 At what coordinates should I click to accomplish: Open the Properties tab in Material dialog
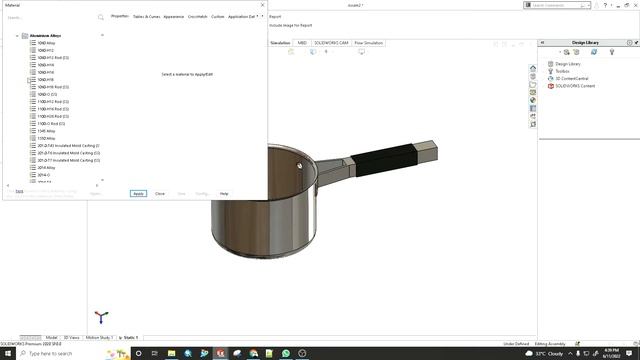(120, 16)
